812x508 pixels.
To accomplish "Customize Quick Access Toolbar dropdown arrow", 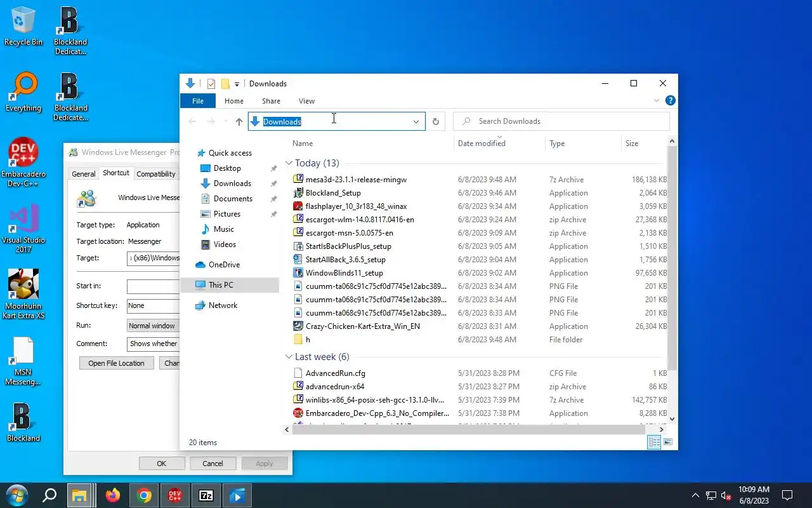I will 237,84.
